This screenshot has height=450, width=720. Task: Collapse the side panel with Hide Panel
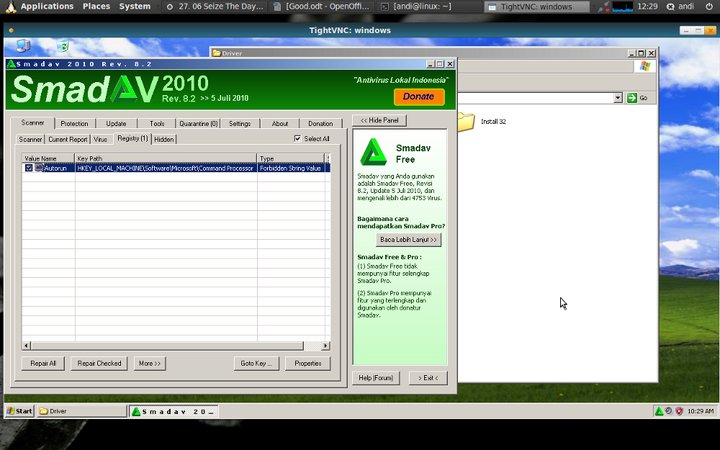(x=379, y=120)
